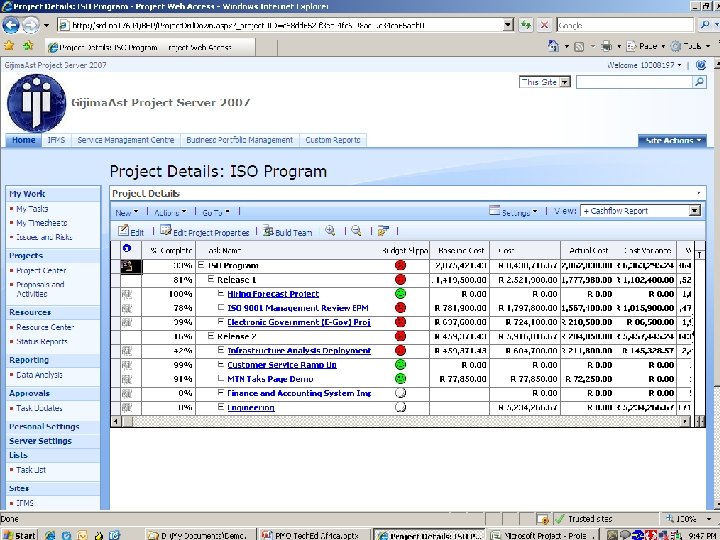Select the Service Management Centre tab

(126, 140)
